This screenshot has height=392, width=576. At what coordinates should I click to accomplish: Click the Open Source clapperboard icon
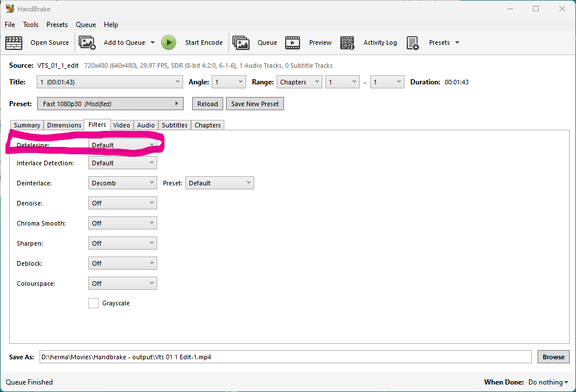click(x=14, y=42)
